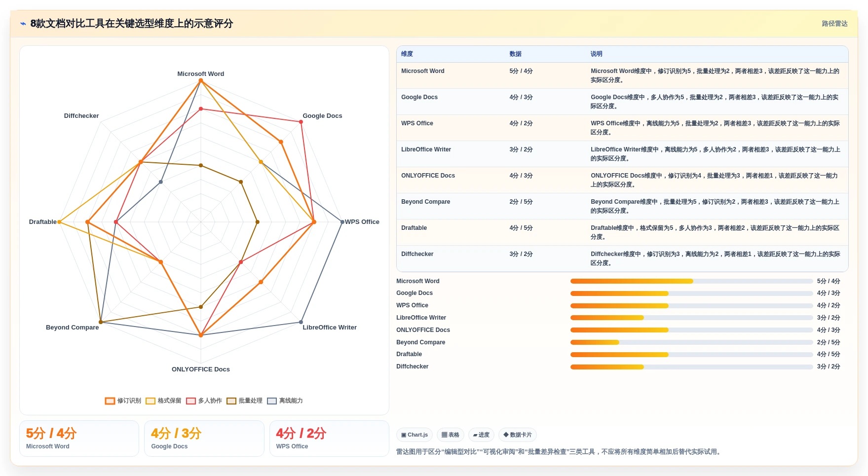Screen dimensions: 868x476
Task: Click the footnote starting with 雷达图用于区分
Action: point(560,452)
